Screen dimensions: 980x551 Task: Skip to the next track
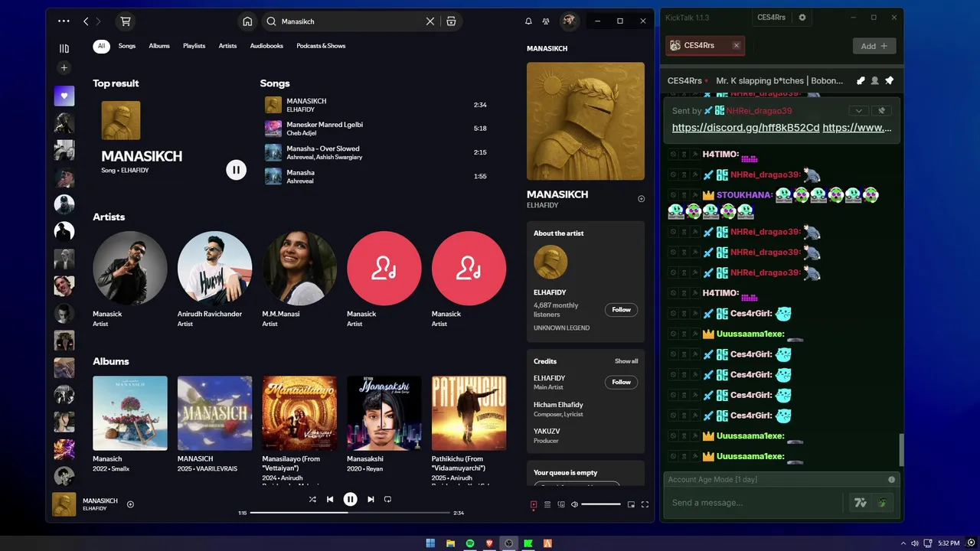[x=371, y=500]
